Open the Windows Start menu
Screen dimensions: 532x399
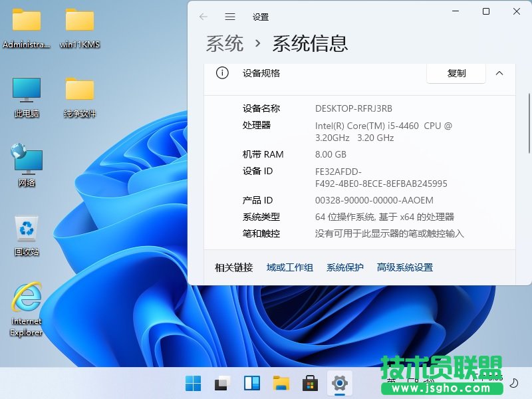193,383
